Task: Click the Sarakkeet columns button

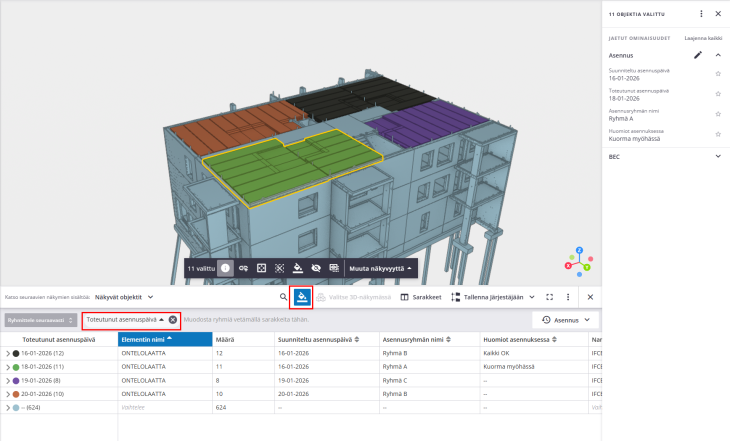Action: [x=420, y=297]
